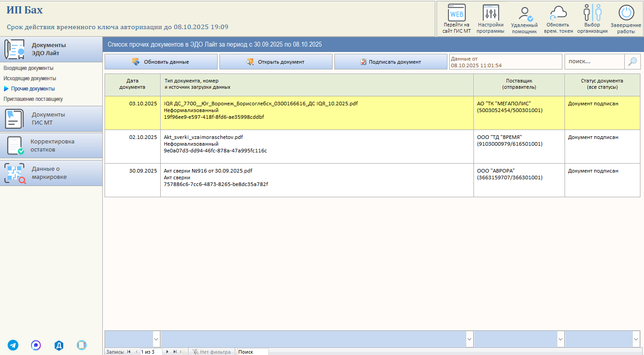
Task: Select Приглашение поставщику in sidebar
Action: pos(33,99)
